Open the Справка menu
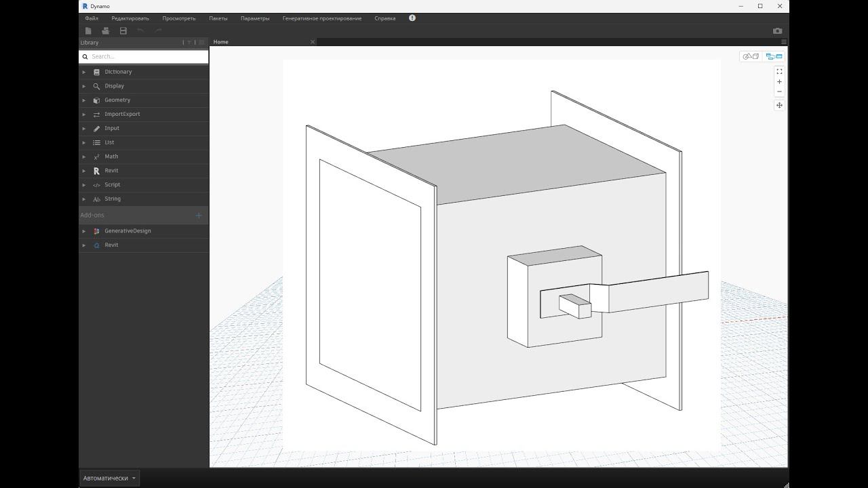The width and height of the screenshot is (868, 488). pyautogui.click(x=385, y=18)
